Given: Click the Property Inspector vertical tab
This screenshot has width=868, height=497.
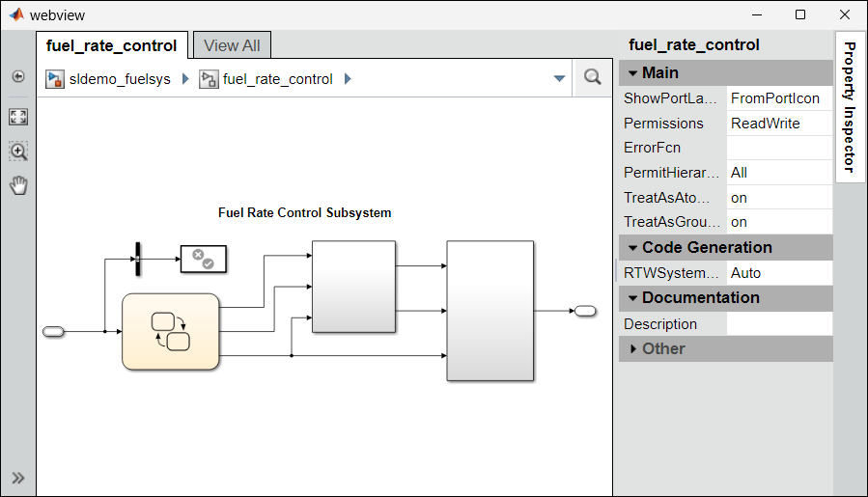Looking at the screenshot, I should (x=849, y=106).
